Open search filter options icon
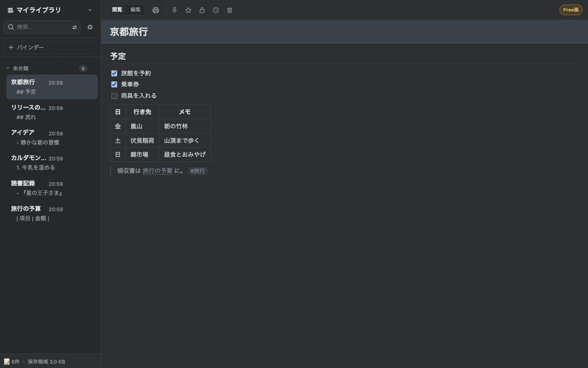Screen dimensions: 588x368 75,27
